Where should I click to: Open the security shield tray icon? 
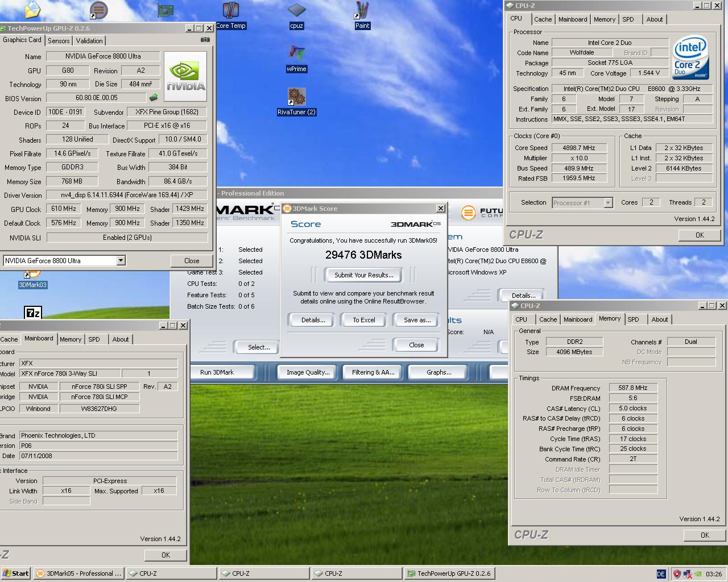[676, 574]
